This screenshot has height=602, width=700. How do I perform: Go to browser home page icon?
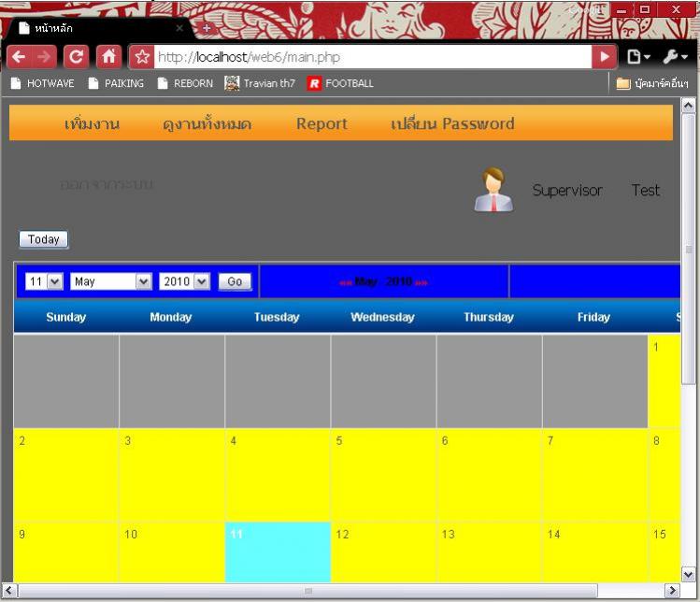(x=108, y=57)
